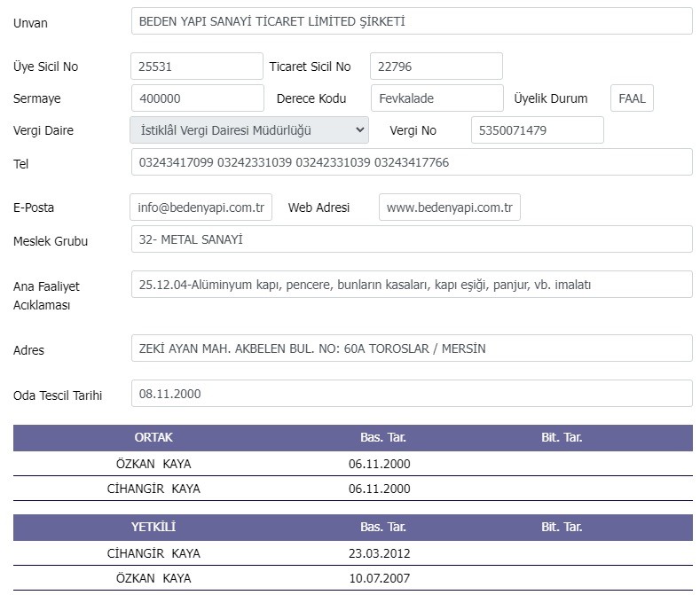Select the E-Posta email field
Viewport: 700px width, 595px height.
201,207
